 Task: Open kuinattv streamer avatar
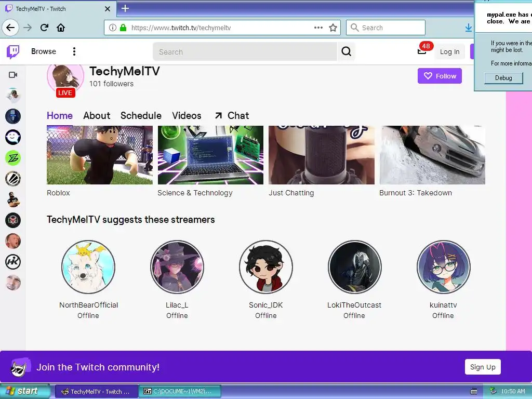(444, 267)
